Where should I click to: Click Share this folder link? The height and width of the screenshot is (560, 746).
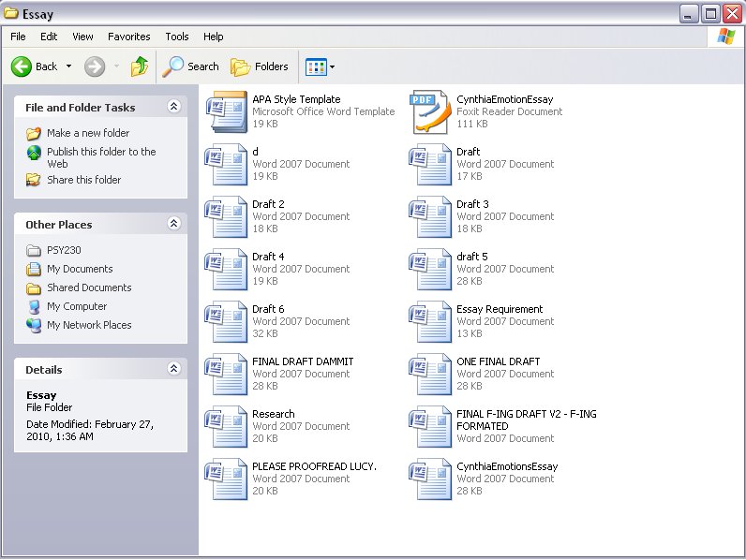[x=83, y=180]
